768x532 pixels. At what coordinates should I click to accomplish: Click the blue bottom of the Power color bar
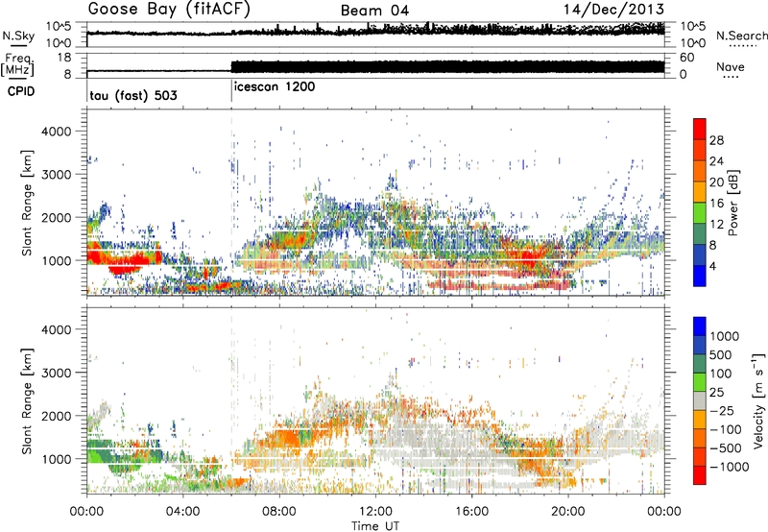coord(700,277)
